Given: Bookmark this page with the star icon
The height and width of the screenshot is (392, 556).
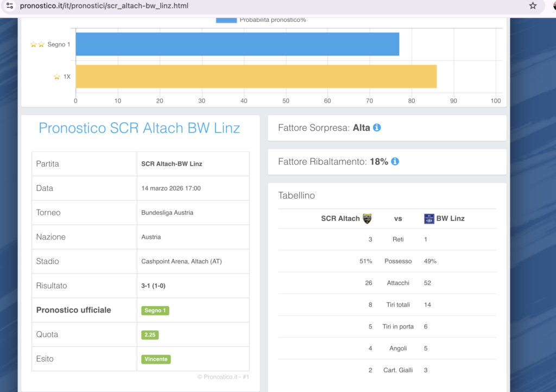Looking at the screenshot, I should [533, 6].
